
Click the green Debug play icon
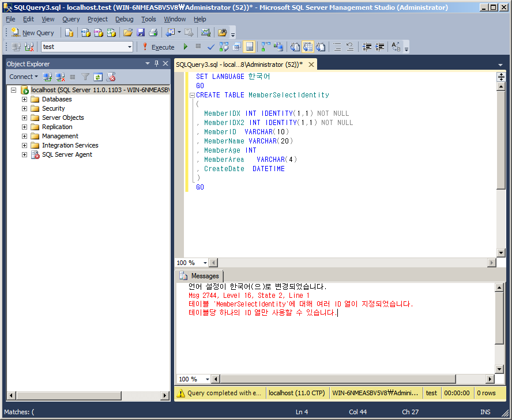pos(186,47)
